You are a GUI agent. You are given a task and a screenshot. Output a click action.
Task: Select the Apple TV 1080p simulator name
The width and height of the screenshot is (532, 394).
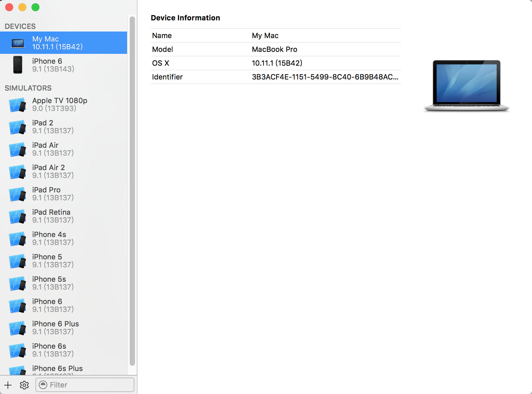coord(60,100)
